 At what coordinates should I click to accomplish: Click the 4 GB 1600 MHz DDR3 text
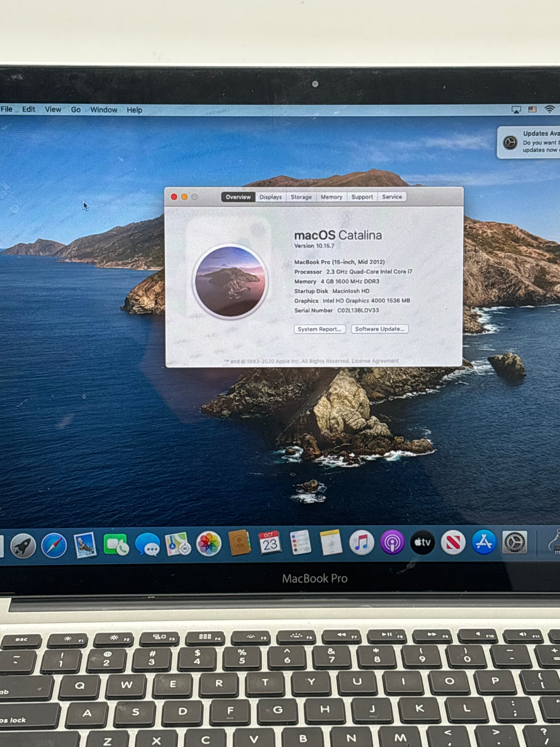(350, 281)
